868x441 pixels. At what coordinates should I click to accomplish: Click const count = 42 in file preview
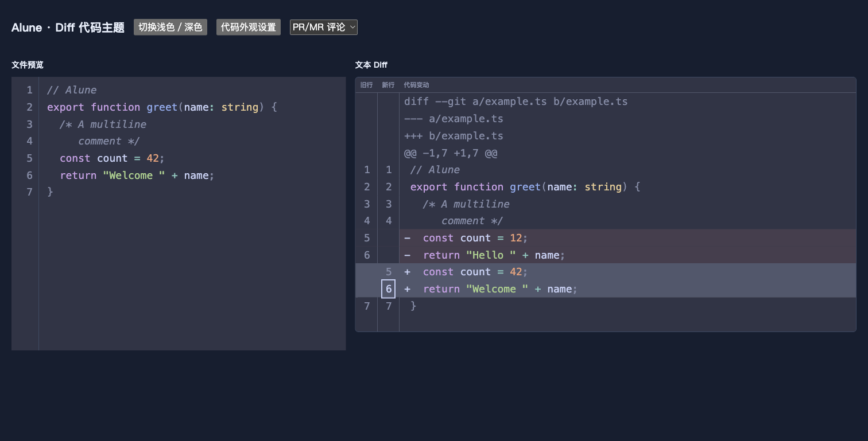(112, 158)
